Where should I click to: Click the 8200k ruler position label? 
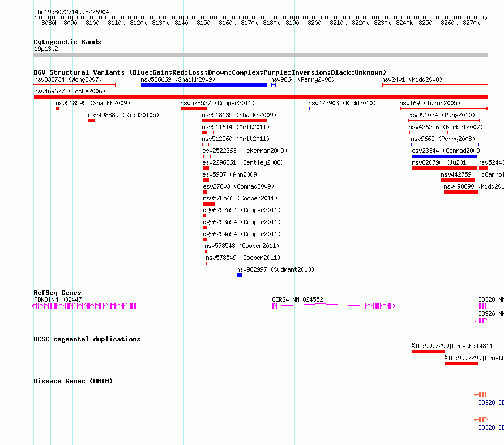316,23
